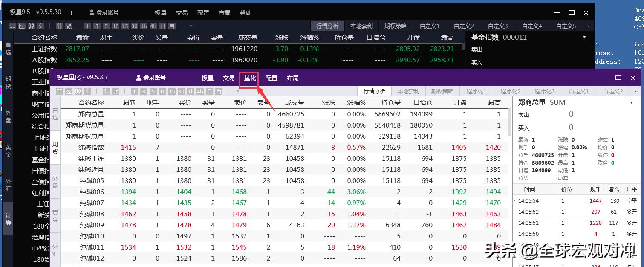Select the drawing pencil icon in purple 极星量化 toolbar
The width and height of the screenshot is (644, 267).
[116, 91]
